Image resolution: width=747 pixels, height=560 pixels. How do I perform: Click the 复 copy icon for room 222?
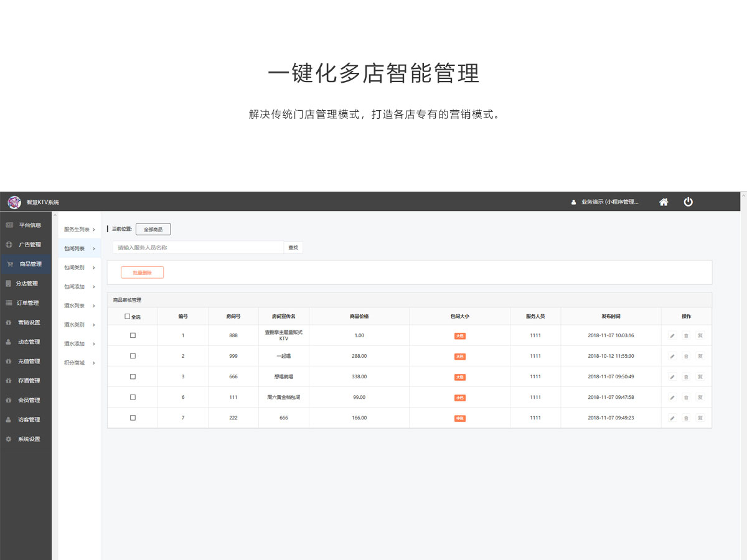(x=700, y=418)
